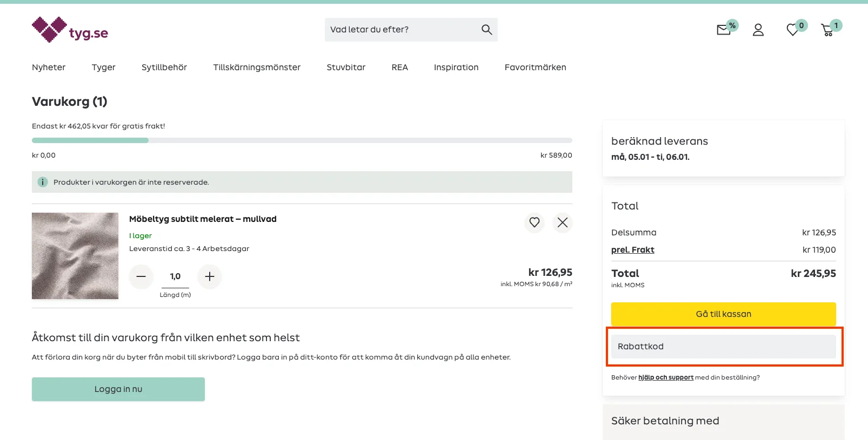Click the length quantity field
Viewport: 868px width, 440px height.
tap(175, 276)
